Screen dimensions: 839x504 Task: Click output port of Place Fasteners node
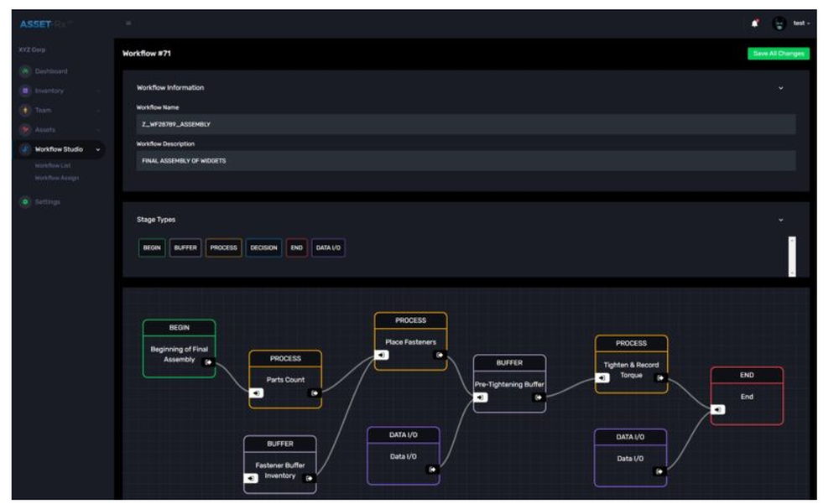(440, 355)
